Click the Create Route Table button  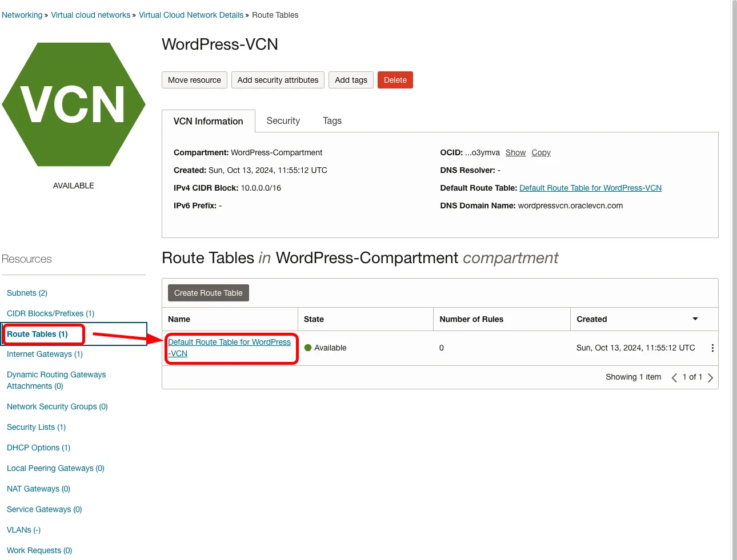tap(209, 293)
